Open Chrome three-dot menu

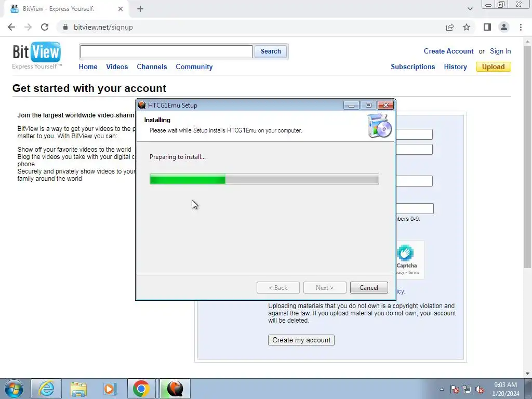[521, 27]
